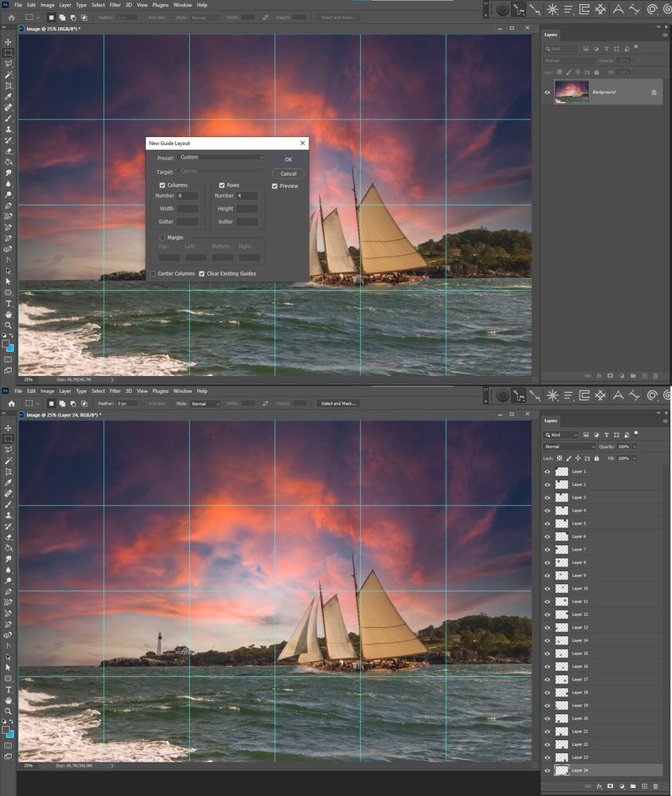Click the Feather field in lower options bar

[127, 404]
